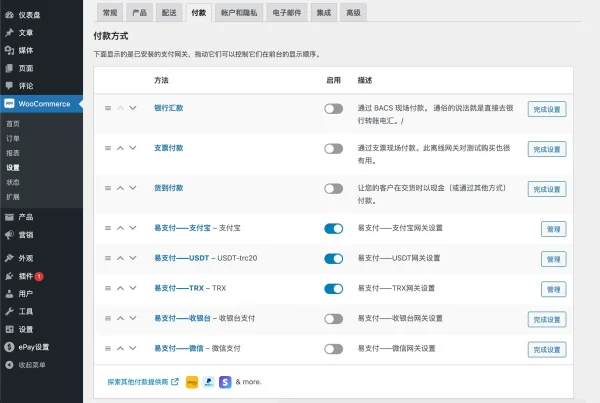
Task: Click the 媒体 media icon in the sidebar
Action: 9,51
